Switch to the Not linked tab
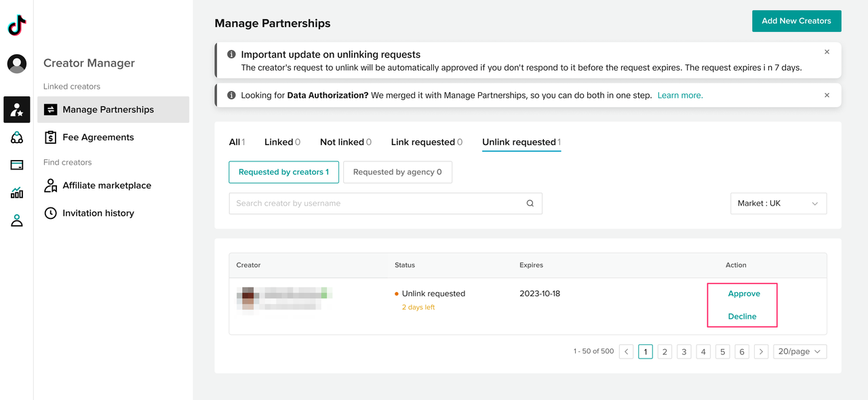Image resolution: width=868 pixels, height=400 pixels. 345,142
